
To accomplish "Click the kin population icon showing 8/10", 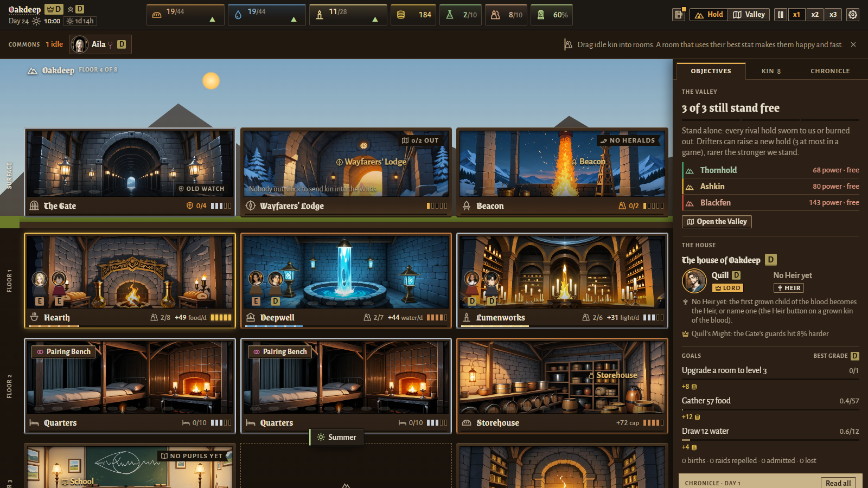I will click(495, 15).
